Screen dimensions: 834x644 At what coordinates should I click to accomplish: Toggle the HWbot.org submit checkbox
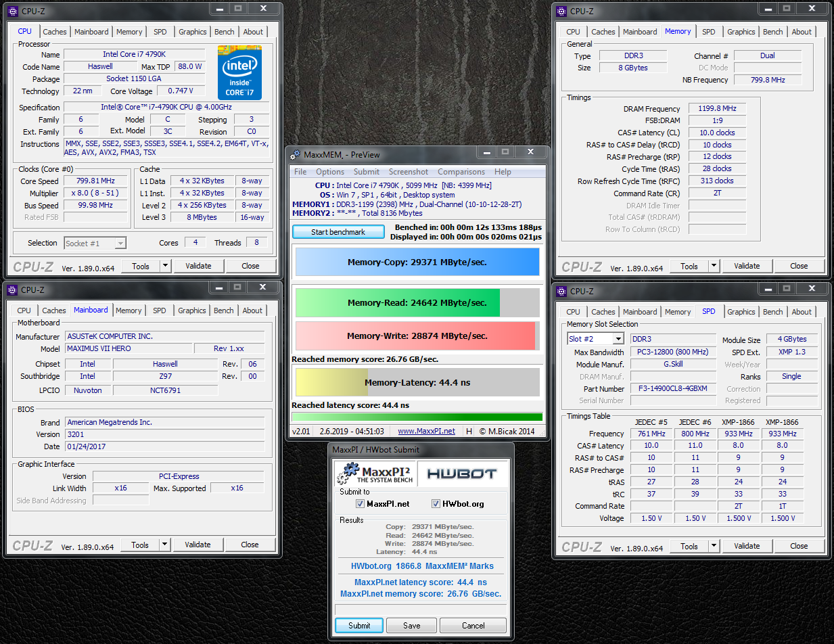(x=436, y=504)
